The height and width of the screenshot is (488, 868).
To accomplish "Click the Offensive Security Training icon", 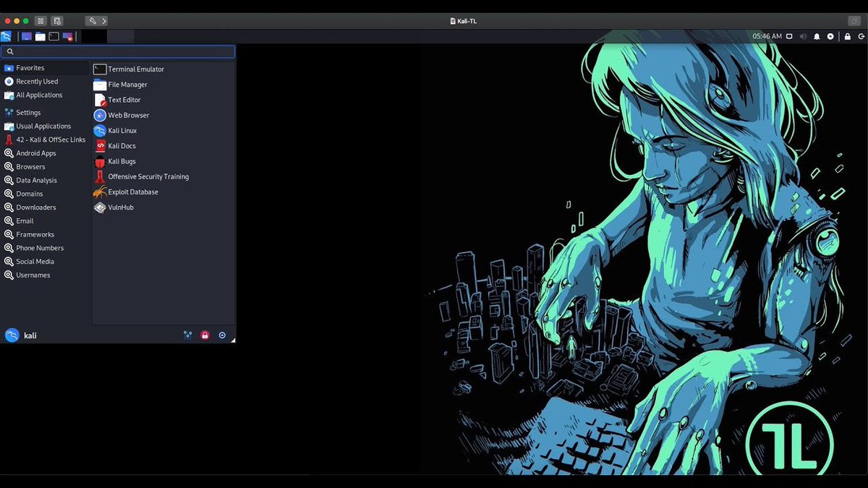I will [x=100, y=176].
